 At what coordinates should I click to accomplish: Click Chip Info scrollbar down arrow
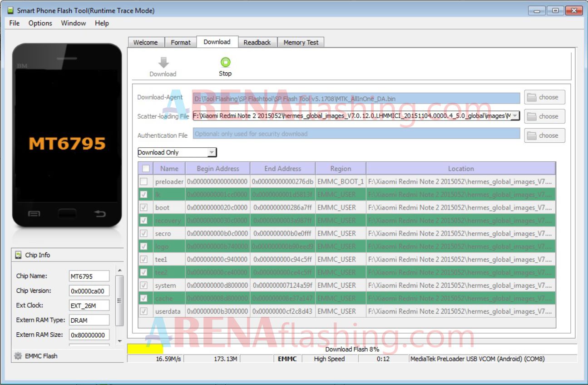119,341
